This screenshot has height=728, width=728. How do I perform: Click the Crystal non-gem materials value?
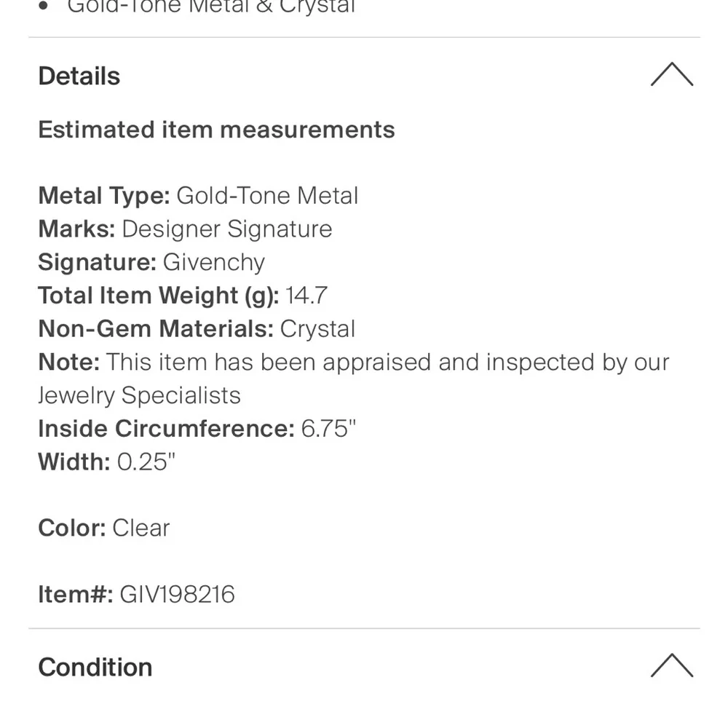click(317, 328)
